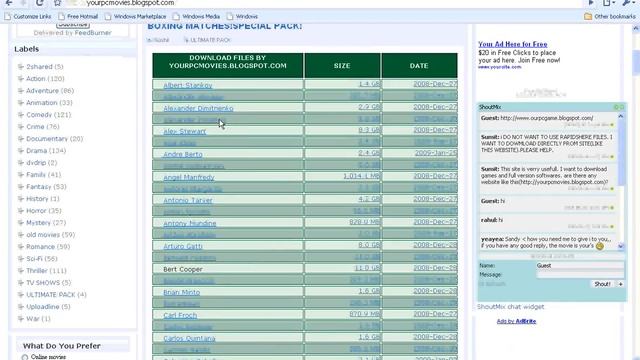Open the Your Ad Here for Free link
This screenshot has height=360, width=640.
pyautogui.click(x=513, y=44)
